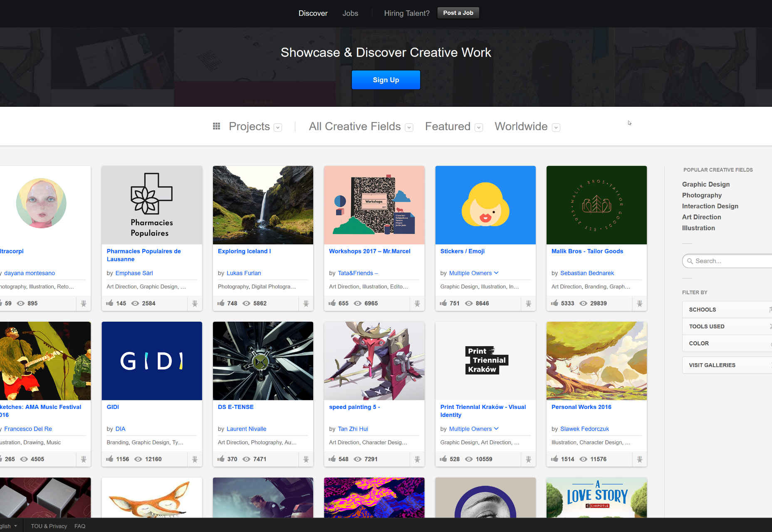Click pin icon on AMA Music Festival card
772x532 pixels.
(x=84, y=459)
